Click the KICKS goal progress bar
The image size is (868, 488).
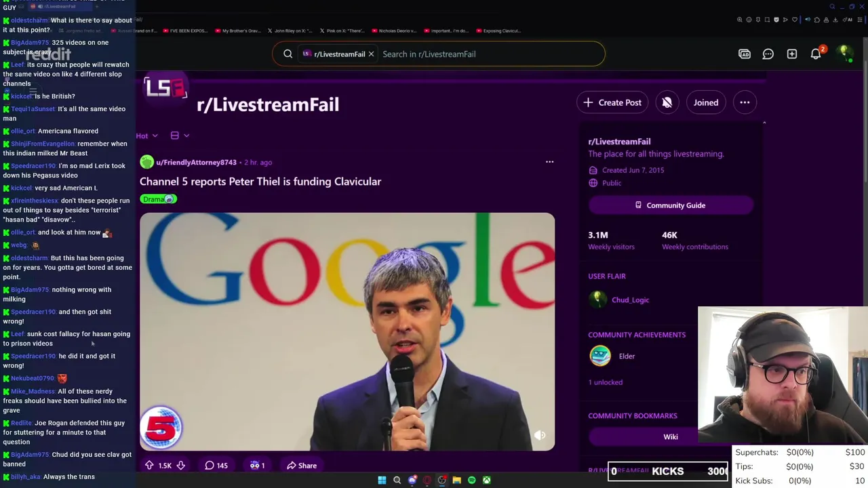pos(668,471)
